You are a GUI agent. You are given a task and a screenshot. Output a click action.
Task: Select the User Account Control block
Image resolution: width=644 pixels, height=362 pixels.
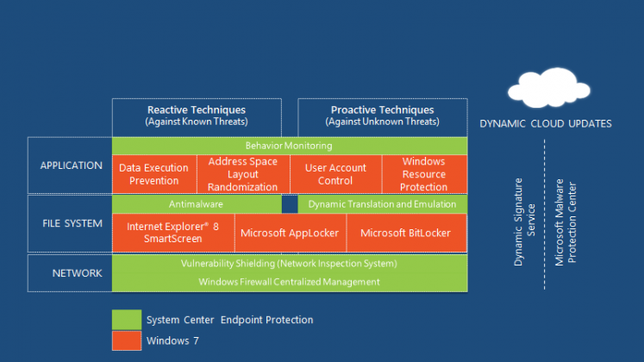(x=335, y=174)
